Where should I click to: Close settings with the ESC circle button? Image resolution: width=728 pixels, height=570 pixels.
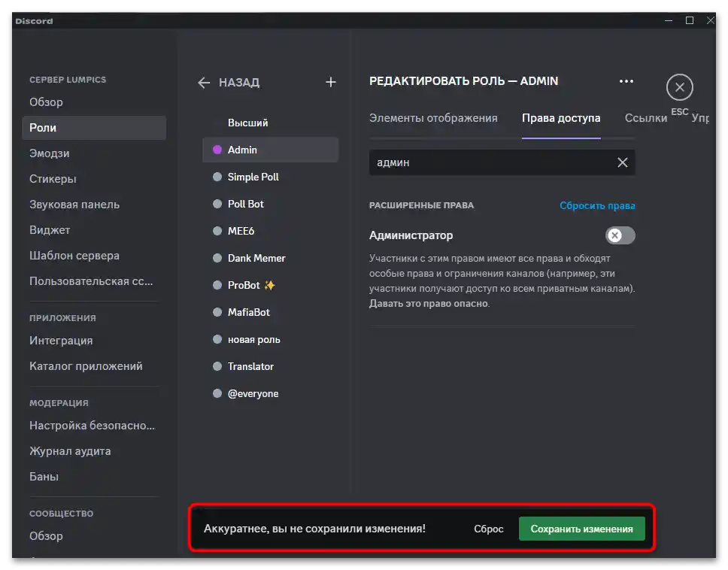(679, 88)
